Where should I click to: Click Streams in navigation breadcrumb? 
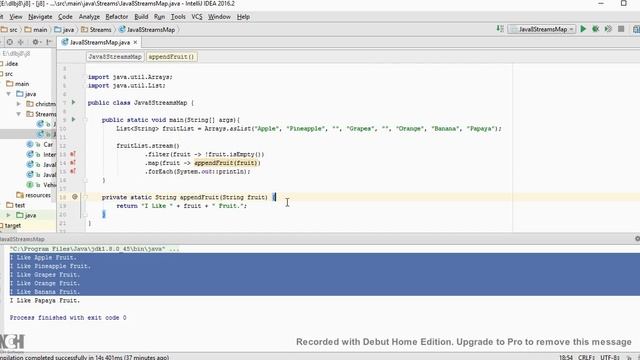click(x=96, y=29)
